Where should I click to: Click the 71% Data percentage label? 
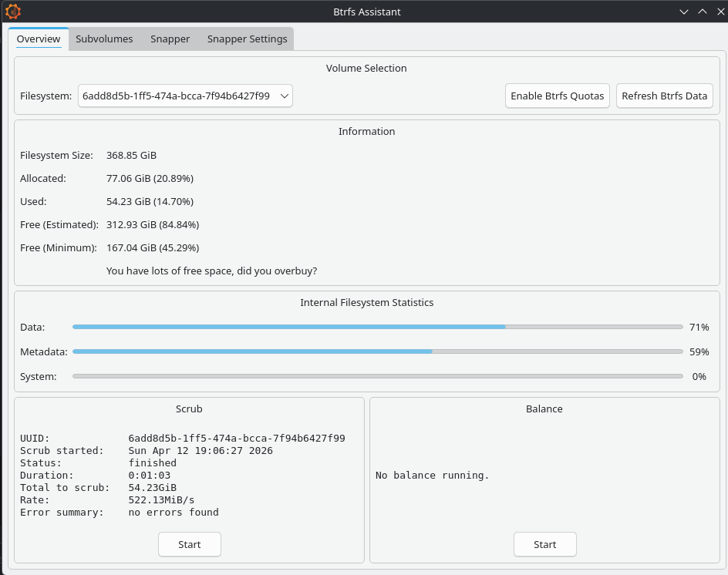pos(699,327)
